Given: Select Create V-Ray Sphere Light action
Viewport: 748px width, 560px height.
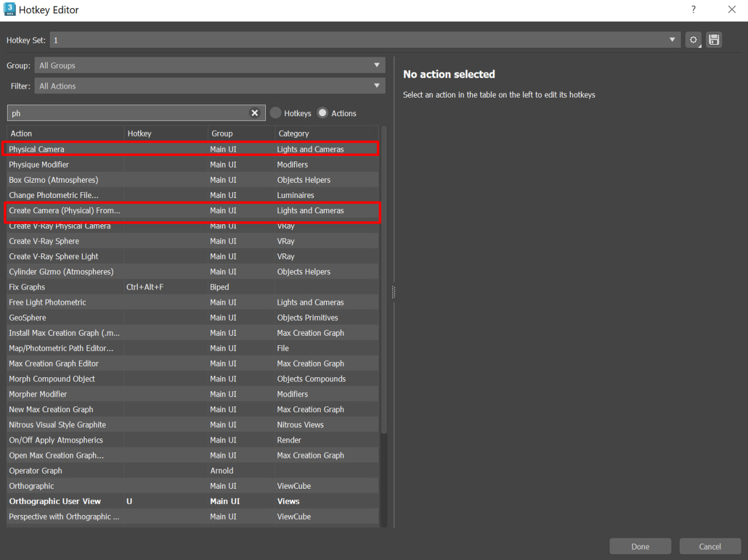Looking at the screenshot, I should (192, 256).
